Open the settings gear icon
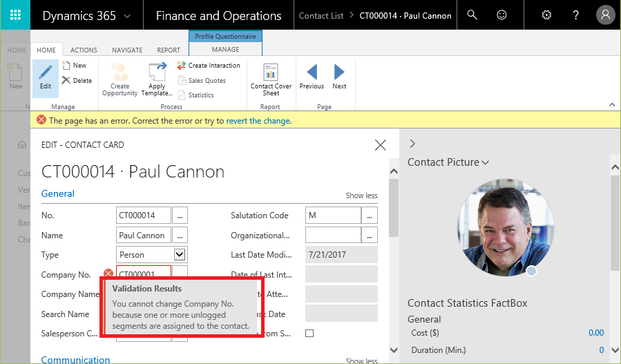This screenshot has width=621, height=364. click(546, 15)
